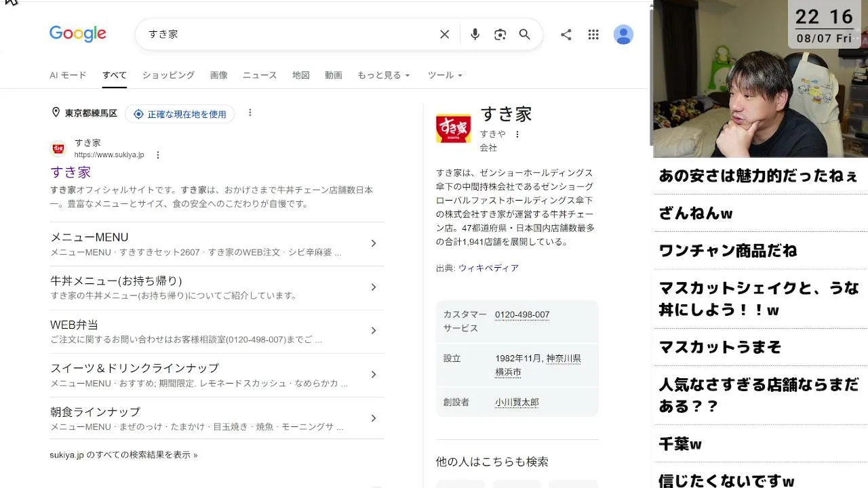Switch to 動画 tab
This screenshot has width=868, height=488.
pos(334,75)
